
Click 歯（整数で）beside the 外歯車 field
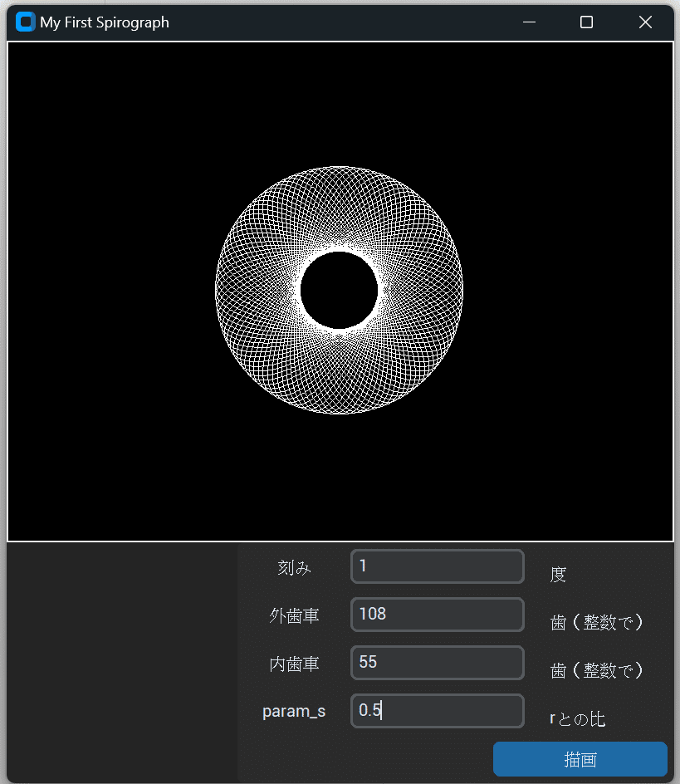pyautogui.click(x=596, y=623)
